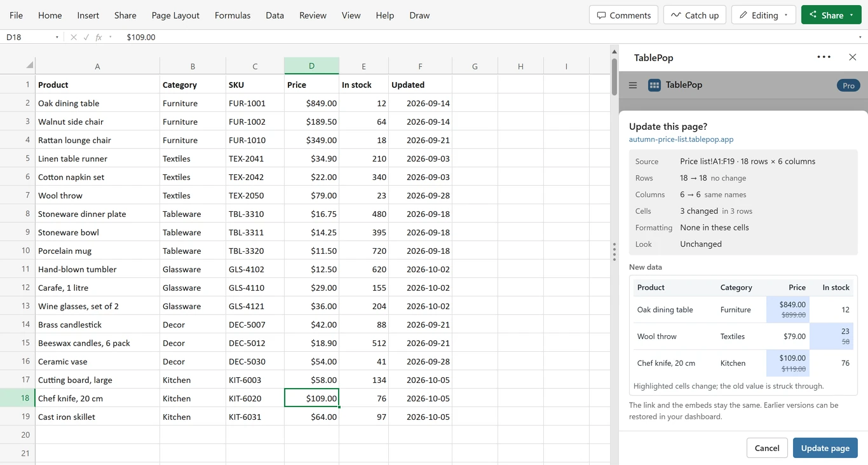Click the pane divider grip handle
Image resolution: width=868 pixels, height=465 pixels.
[614, 252]
